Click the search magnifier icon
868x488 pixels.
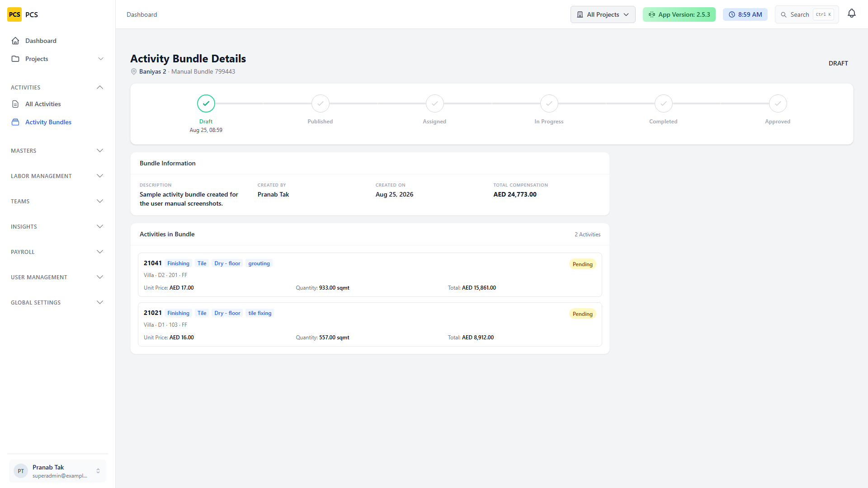click(x=783, y=14)
